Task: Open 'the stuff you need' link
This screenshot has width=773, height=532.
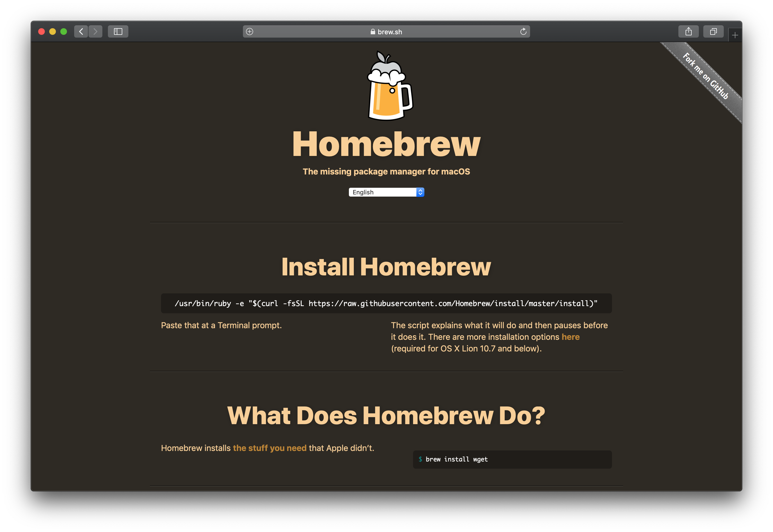Action: click(x=270, y=448)
